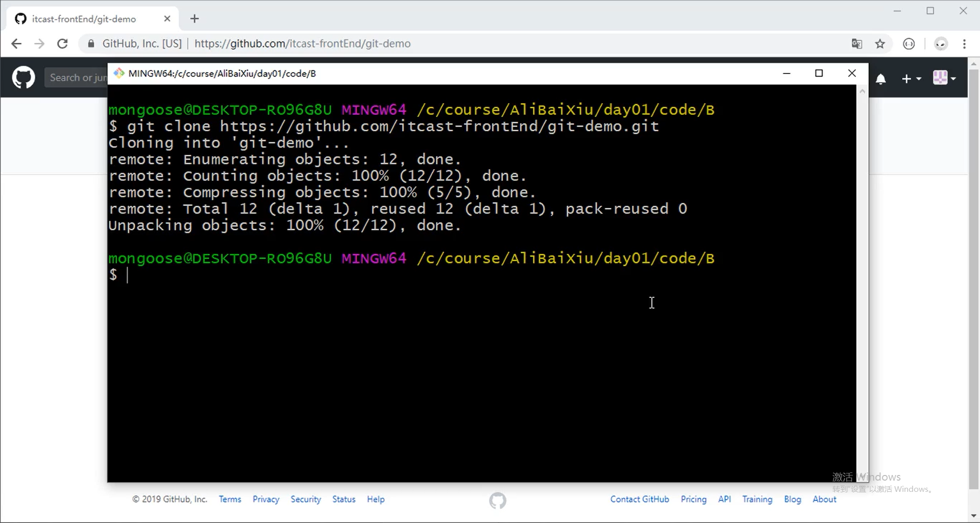Click the "Cloning into 'git-demo'..." line

click(x=229, y=142)
